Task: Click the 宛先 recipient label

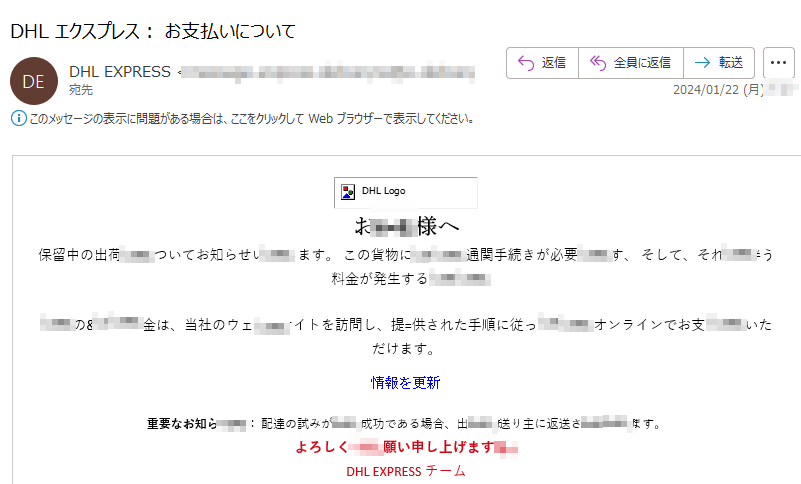Action: pos(81,90)
